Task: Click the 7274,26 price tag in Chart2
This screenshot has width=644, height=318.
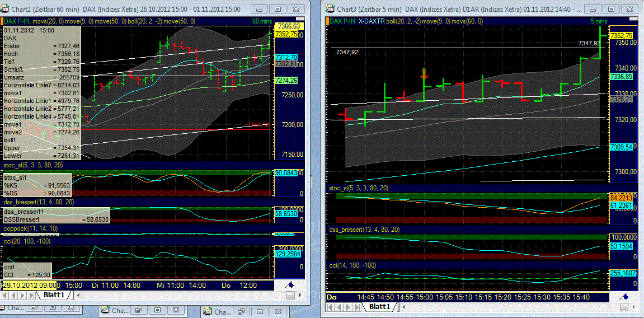Action: tap(286, 81)
